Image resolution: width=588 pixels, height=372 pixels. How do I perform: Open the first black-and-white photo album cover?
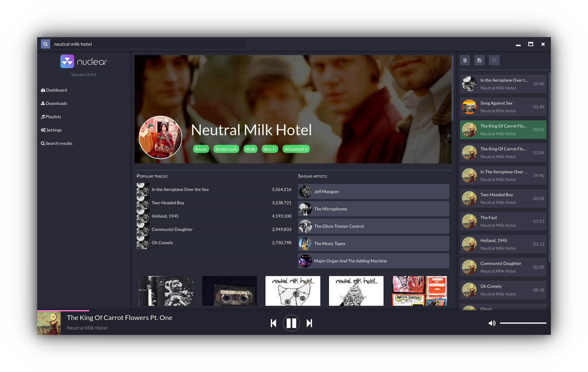(x=166, y=291)
